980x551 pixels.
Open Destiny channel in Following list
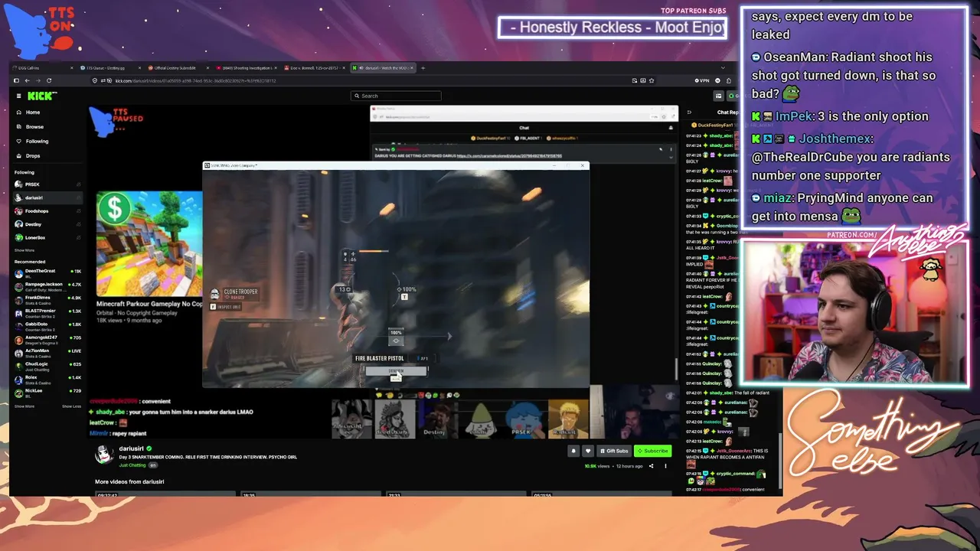[47, 224]
